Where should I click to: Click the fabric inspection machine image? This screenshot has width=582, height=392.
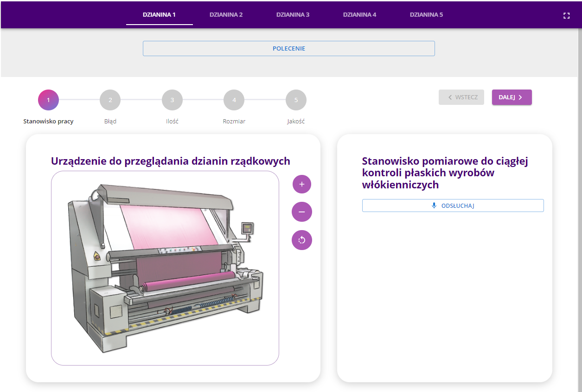(165, 268)
